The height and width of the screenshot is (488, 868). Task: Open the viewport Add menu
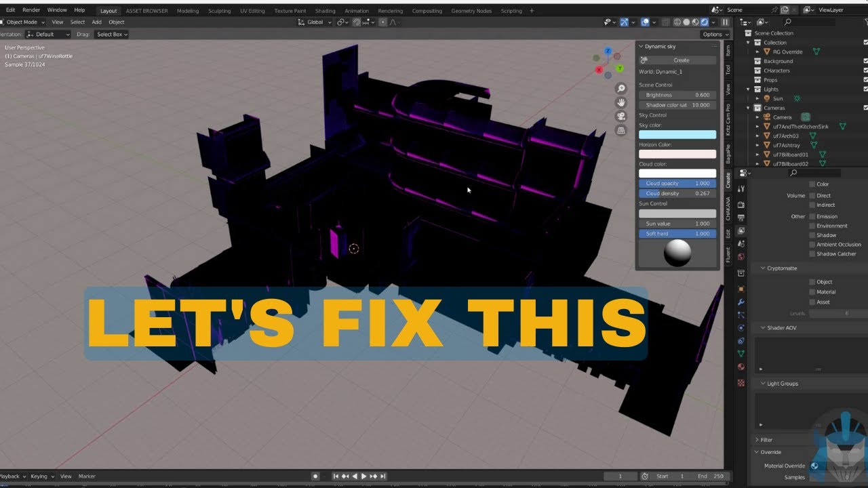(97, 22)
